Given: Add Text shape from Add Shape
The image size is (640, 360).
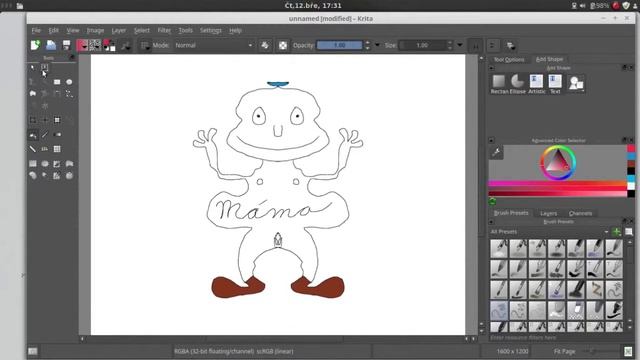Looking at the screenshot, I should [555, 84].
